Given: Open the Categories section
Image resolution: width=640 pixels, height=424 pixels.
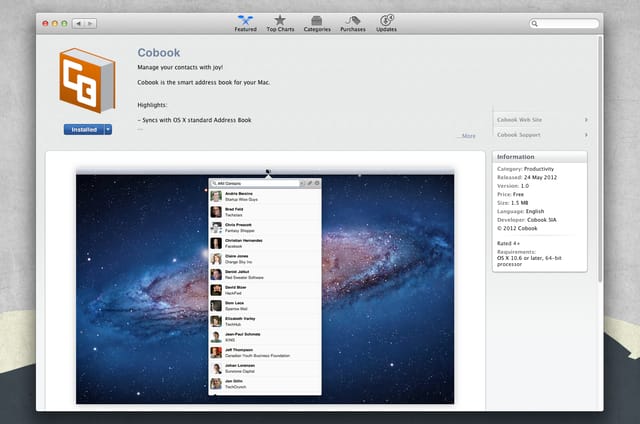Looking at the screenshot, I should click(x=317, y=23).
